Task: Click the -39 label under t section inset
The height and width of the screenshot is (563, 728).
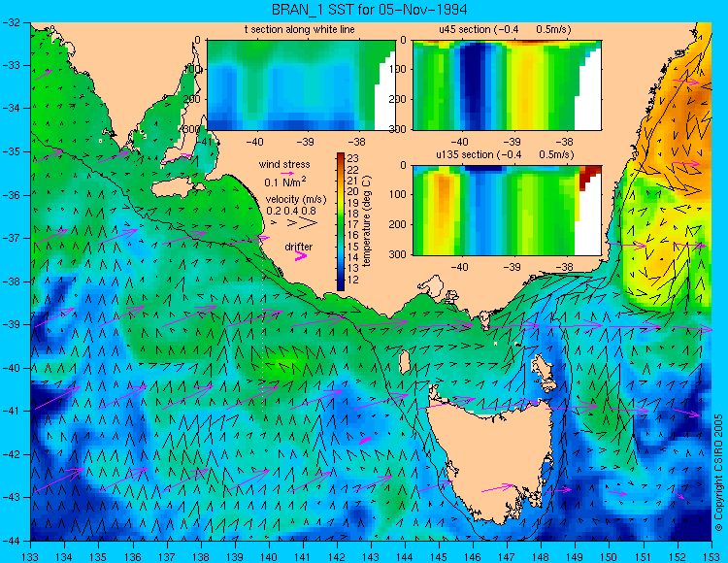Action: 305,142
